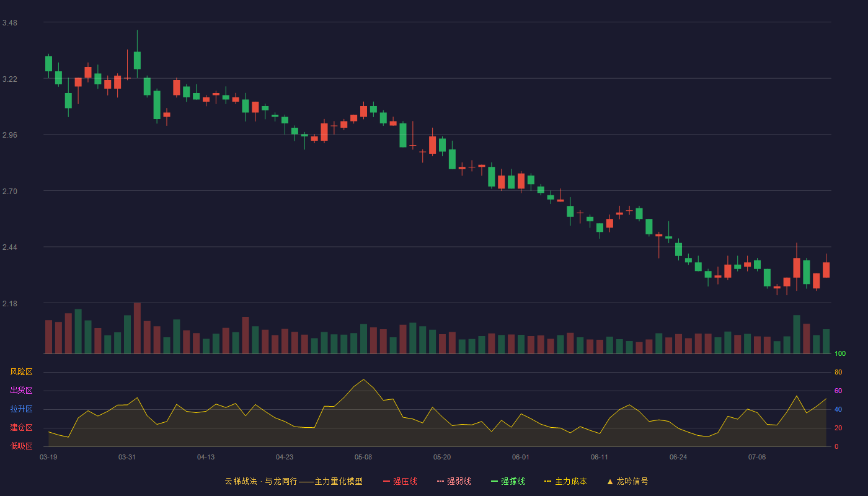Select the 出货区 zone label
The image size is (868, 496).
[22, 391]
